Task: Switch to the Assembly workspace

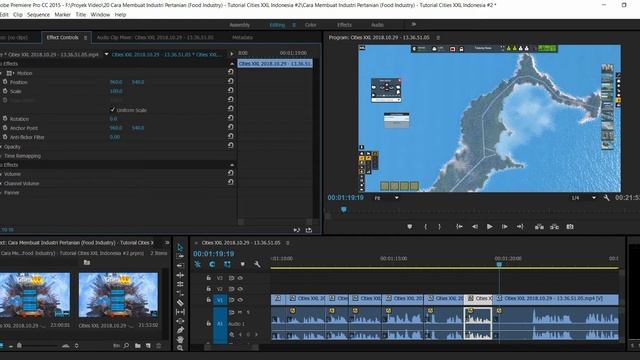Action: pyautogui.click(x=240, y=25)
